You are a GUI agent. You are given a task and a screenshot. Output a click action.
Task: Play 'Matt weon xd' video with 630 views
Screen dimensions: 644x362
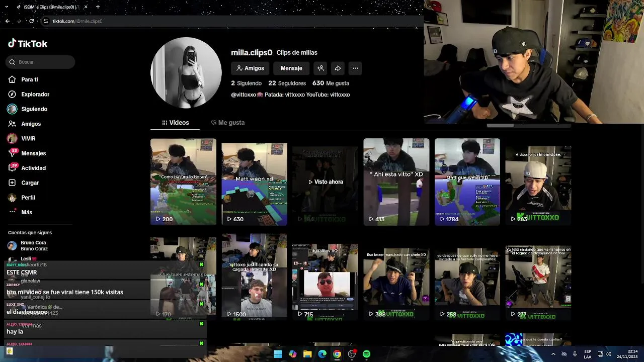pyautogui.click(x=254, y=182)
